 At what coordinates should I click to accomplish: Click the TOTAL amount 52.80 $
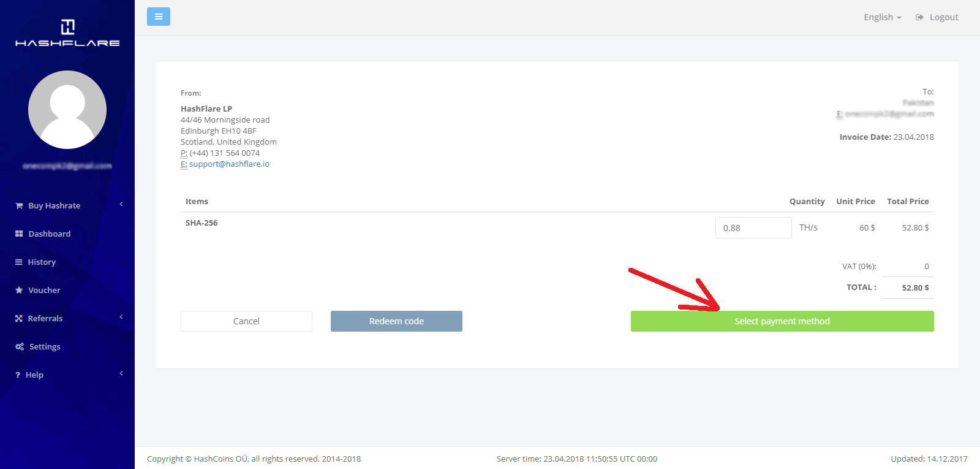915,288
